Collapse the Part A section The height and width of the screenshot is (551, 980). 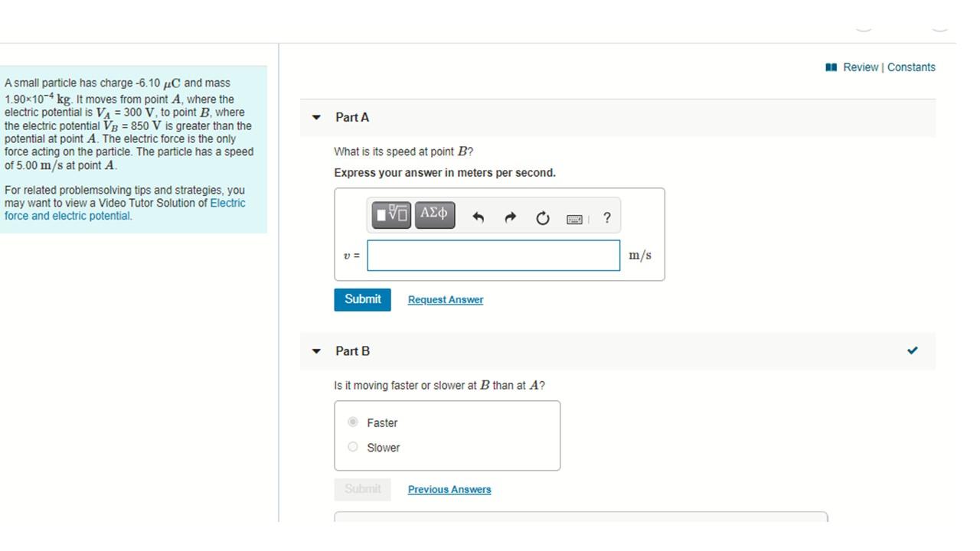click(x=316, y=117)
